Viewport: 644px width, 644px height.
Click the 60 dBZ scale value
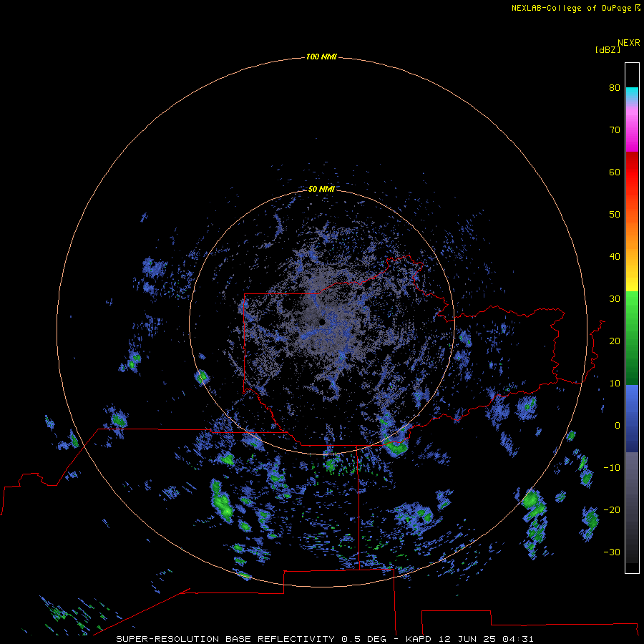615,172
